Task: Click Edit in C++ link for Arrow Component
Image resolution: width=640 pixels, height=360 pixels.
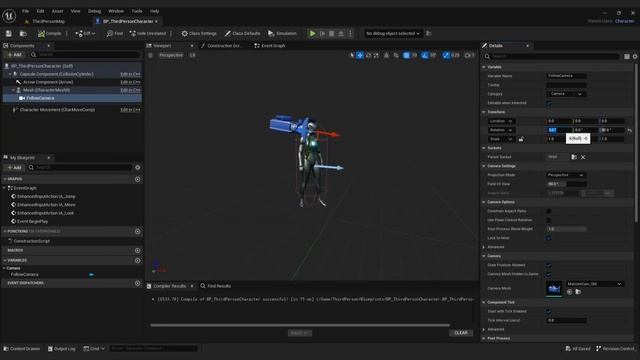Action: click(x=130, y=82)
